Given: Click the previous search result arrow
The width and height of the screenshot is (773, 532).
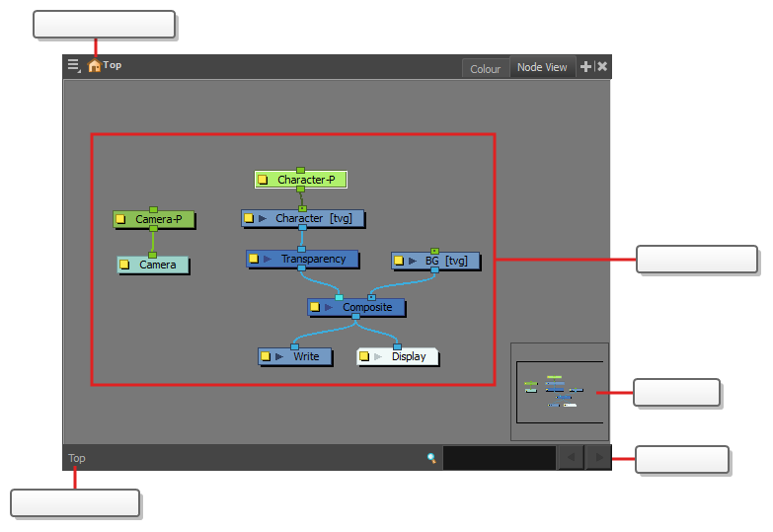Looking at the screenshot, I should (x=571, y=458).
